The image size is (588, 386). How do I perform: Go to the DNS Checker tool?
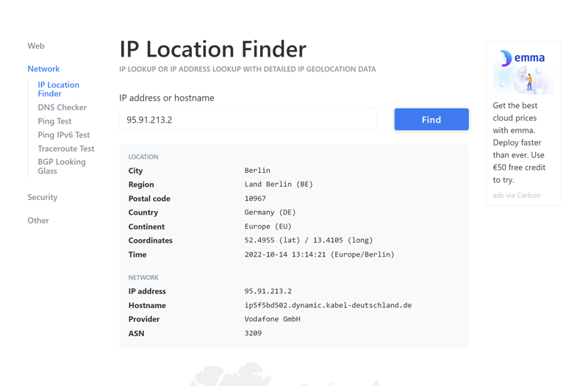click(62, 107)
